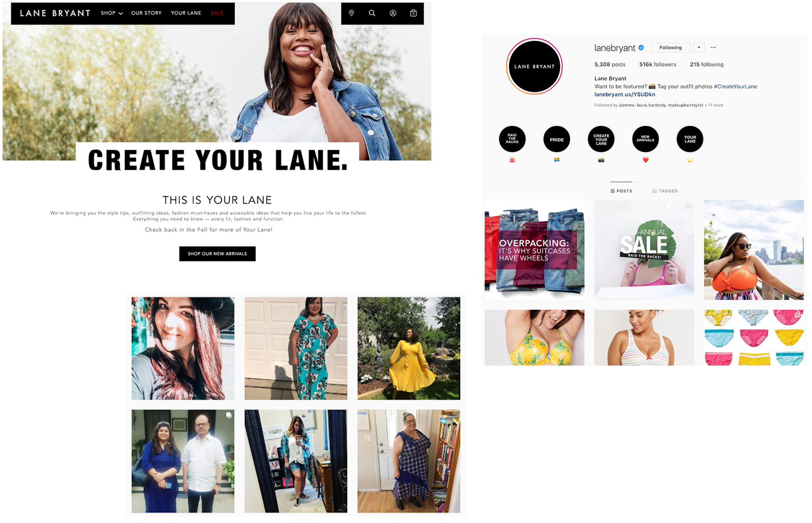Open the Sale menu item
Image resolution: width=812 pixels, height=523 pixels.
pyautogui.click(x=217, y=13)
